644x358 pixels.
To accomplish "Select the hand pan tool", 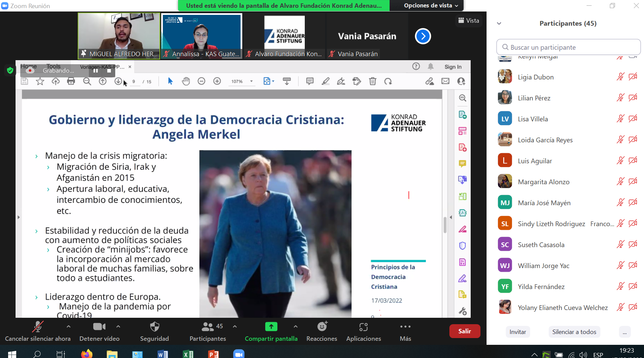I will pyautogui.click(x=186, y=81).
